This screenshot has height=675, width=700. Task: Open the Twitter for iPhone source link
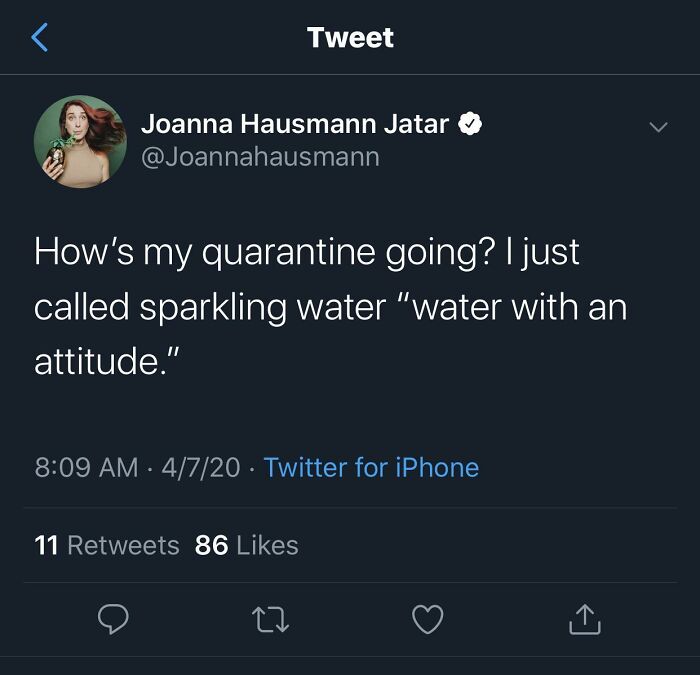[x=371, y=467]
